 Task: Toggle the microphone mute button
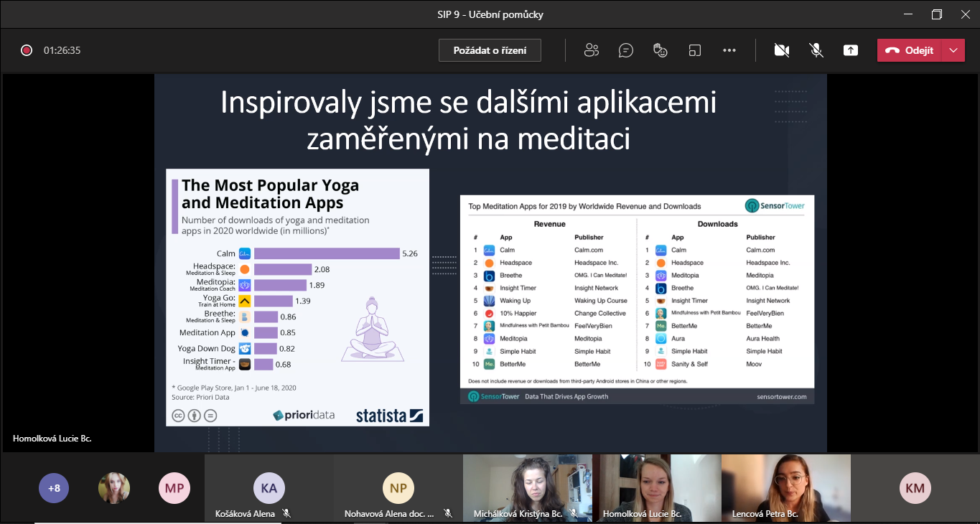click(x=816, y=50)
